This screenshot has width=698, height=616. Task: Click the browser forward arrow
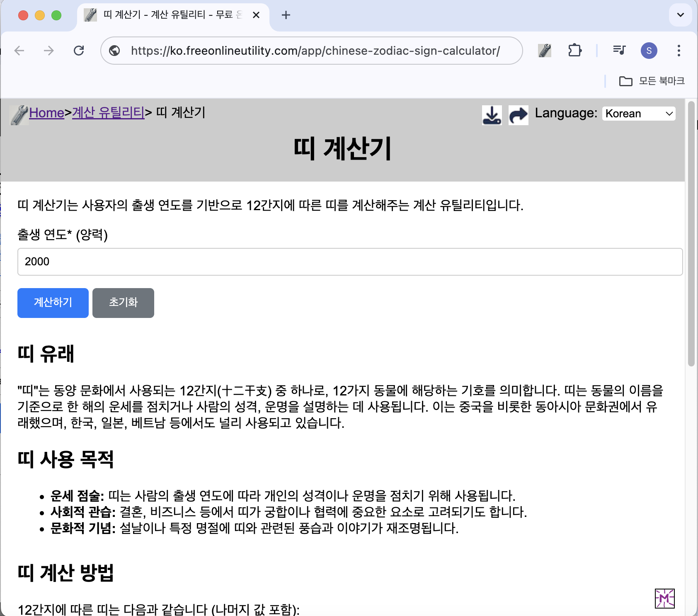click(x=49, y=51)
